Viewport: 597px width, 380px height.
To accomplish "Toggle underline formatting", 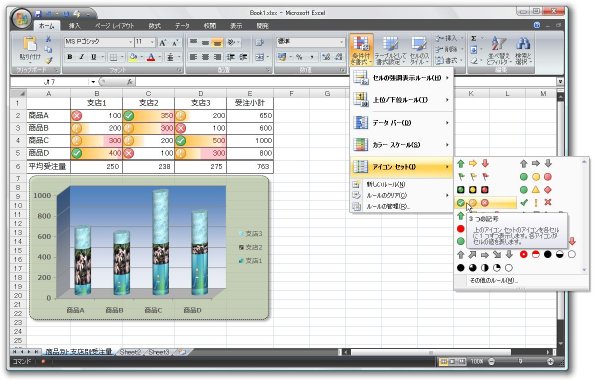I will tap(94, 57).
